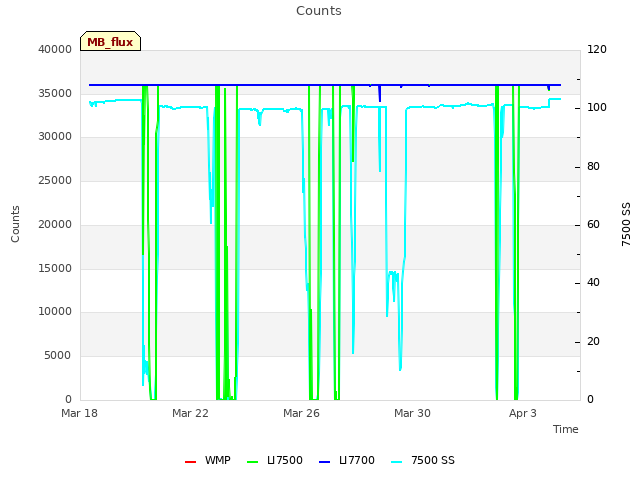This screenshot has width=640, height=480.
Task: Click the 40000 left axis tick label
Action: [55, 49]
